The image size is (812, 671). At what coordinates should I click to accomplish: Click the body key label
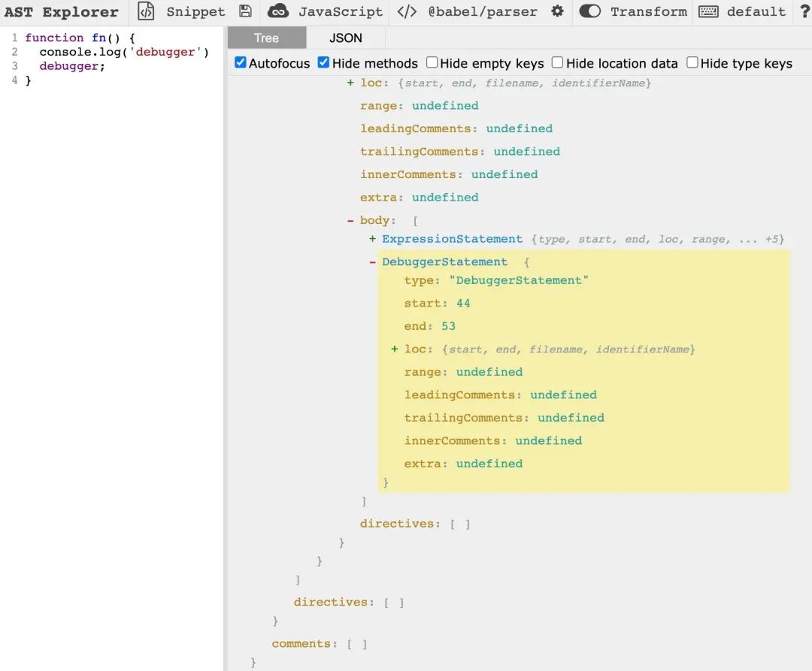click(374, 220)
